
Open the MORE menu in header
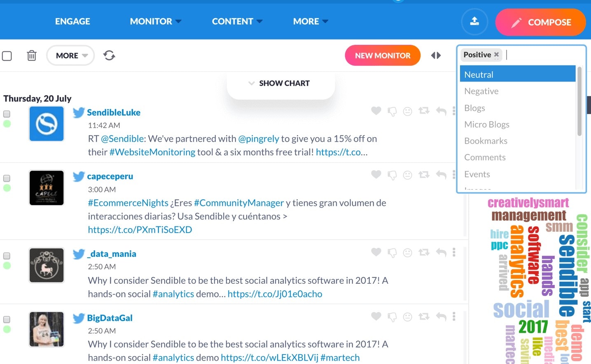[311, 21]
